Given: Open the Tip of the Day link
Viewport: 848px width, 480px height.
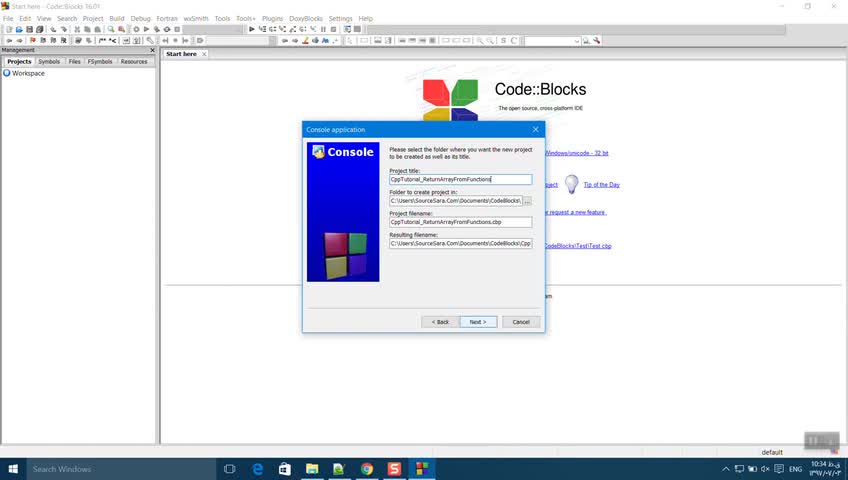Looking at the screenshot, I should click(x=601, y=185).
